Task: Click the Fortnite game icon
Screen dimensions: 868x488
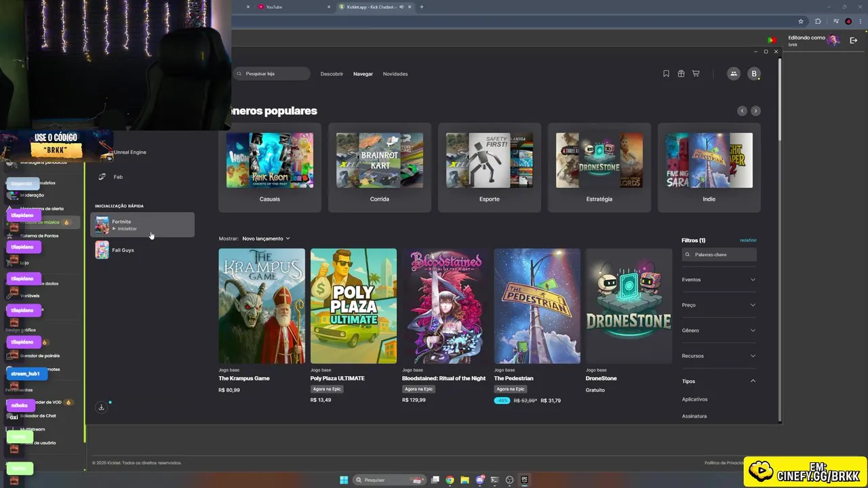Action: point(102,225)
